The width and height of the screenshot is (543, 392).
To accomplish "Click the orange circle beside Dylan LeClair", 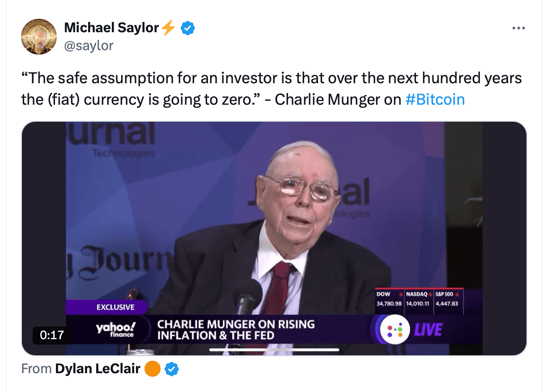I will [153, 369].
